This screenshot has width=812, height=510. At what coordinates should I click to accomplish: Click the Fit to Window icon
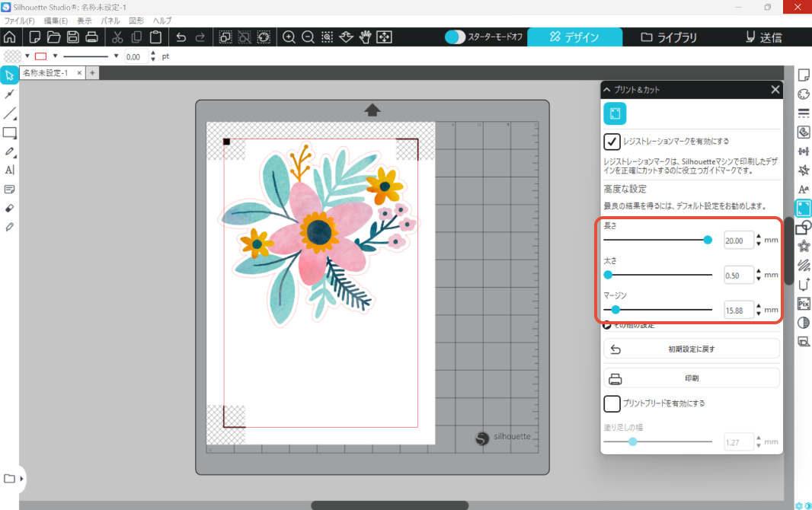coord(384,37)
